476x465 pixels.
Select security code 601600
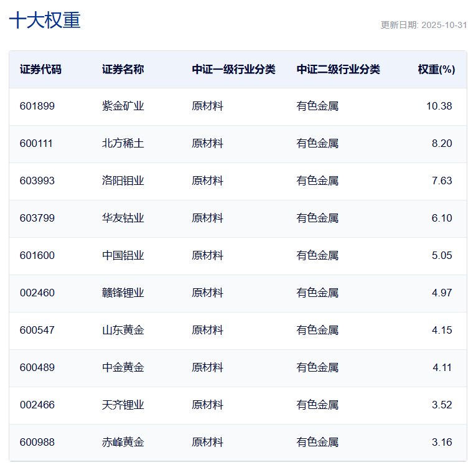[x=37, y=255]
